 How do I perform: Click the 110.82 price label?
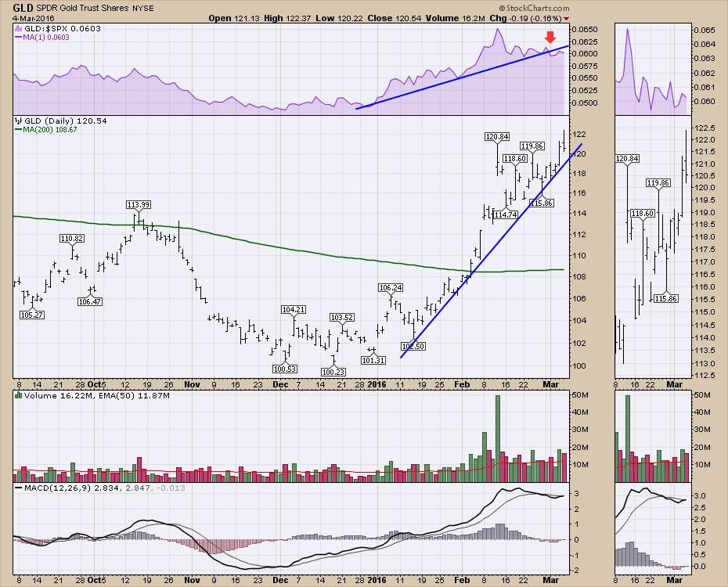pos(72,239)
